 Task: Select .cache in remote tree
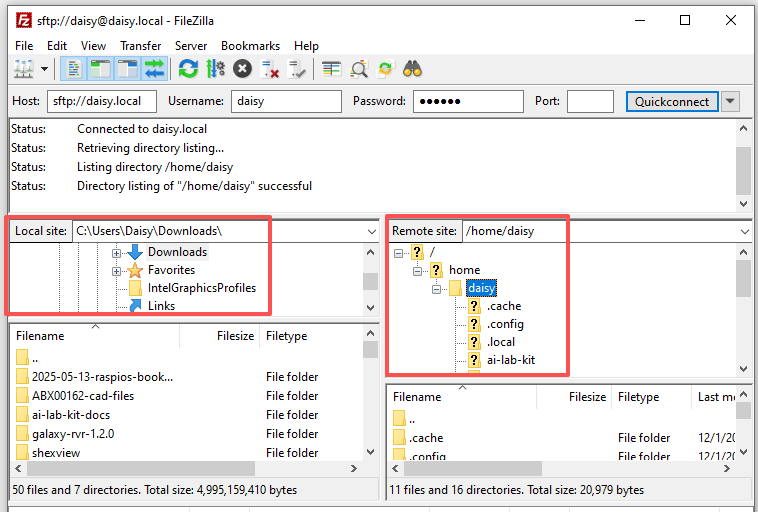[x=504, y=306]
